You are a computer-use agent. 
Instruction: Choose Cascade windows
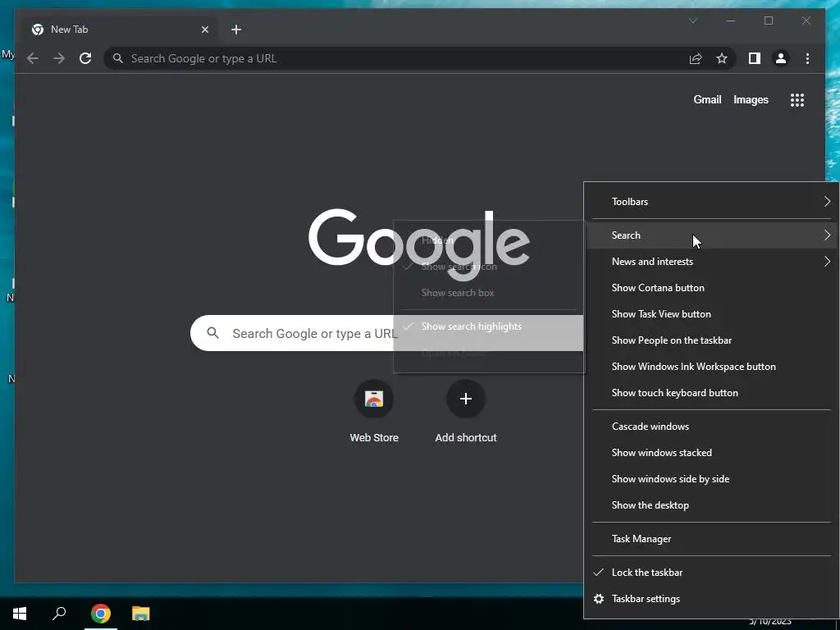pyautogui.click(x=711, y=427)
